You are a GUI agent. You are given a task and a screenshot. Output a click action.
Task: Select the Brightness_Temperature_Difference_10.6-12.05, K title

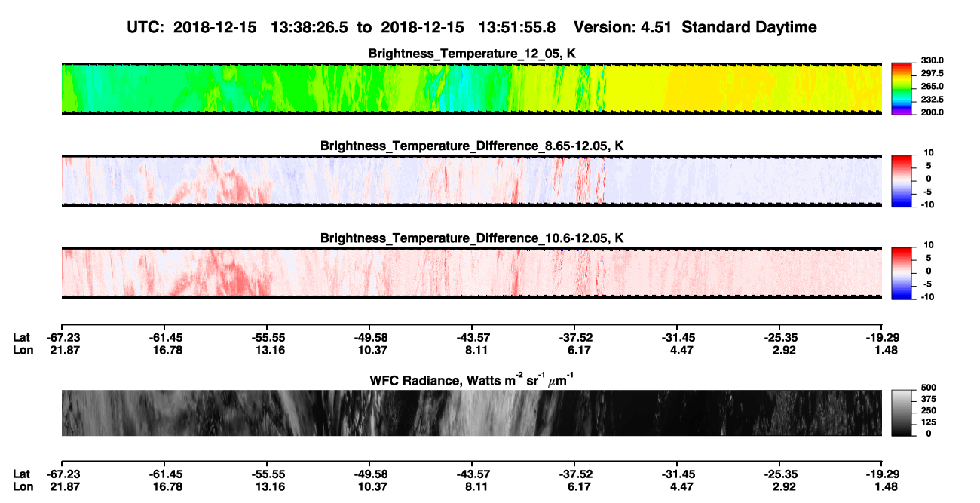tap(472, 238)
